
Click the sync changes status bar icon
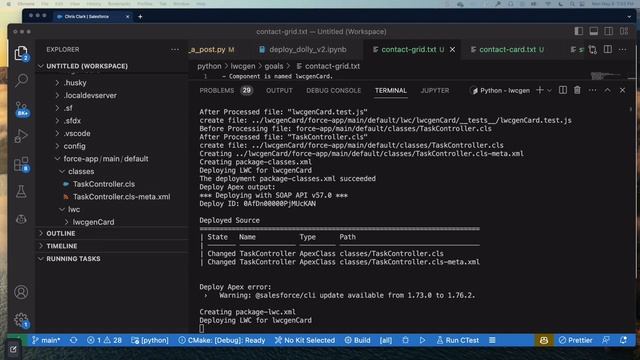click(73, 340)
